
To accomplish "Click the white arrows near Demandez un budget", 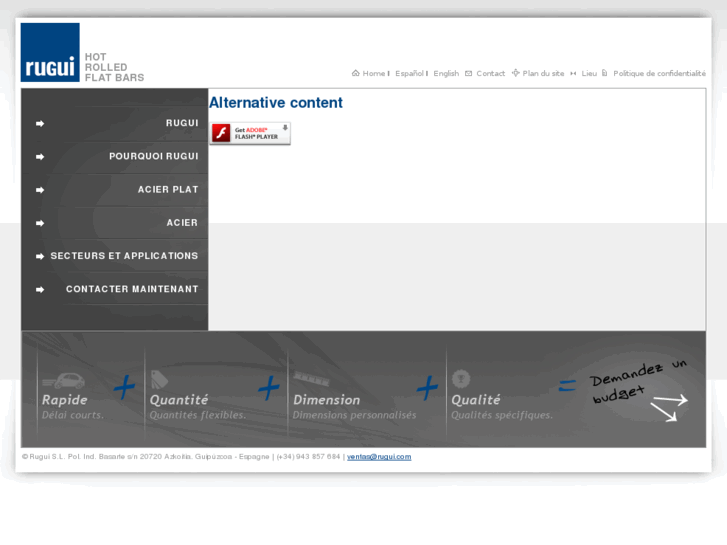I will coord(669,407).
